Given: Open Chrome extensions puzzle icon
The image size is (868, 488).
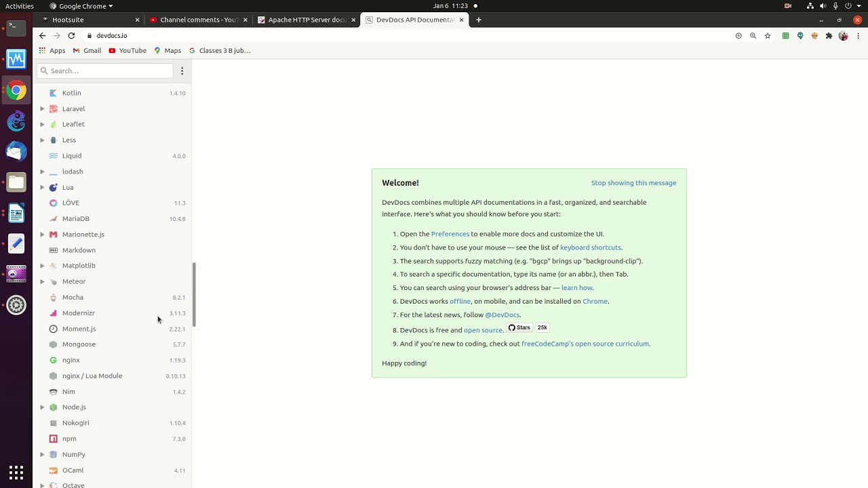Looking at the screenshot, I should pos(829,36).
